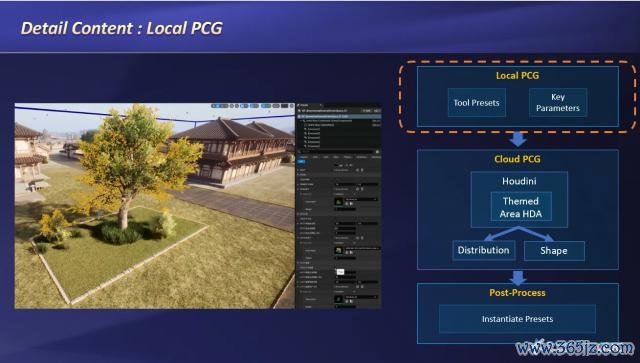Select the highlighted row in the component tree
The width and height of the screenshot is (640, 363).
[340, 116]
